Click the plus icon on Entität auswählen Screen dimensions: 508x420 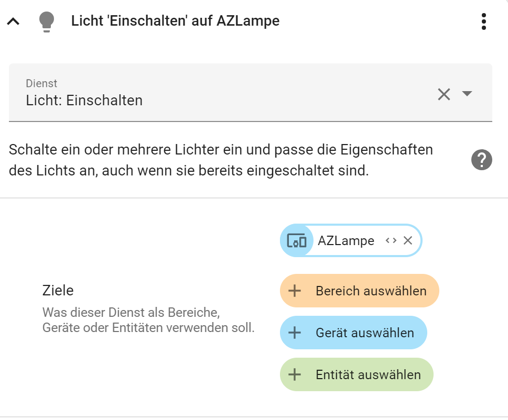[295, 374]
